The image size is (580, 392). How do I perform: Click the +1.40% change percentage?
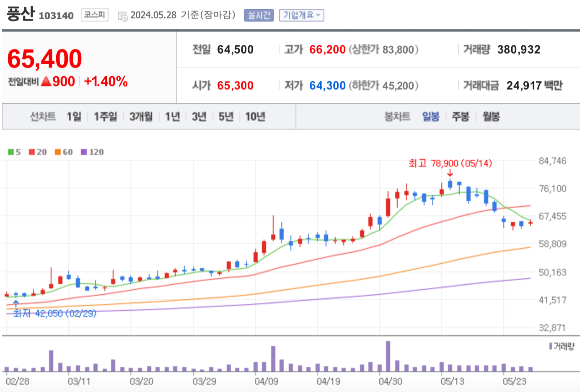(106, 81)
